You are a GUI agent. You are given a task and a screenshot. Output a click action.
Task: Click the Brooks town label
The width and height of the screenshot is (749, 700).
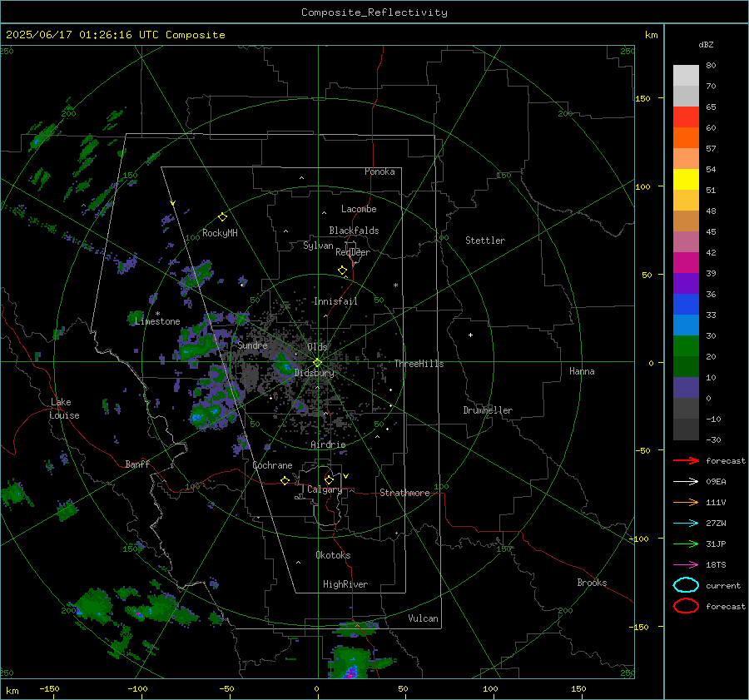[x=592, y=583]
